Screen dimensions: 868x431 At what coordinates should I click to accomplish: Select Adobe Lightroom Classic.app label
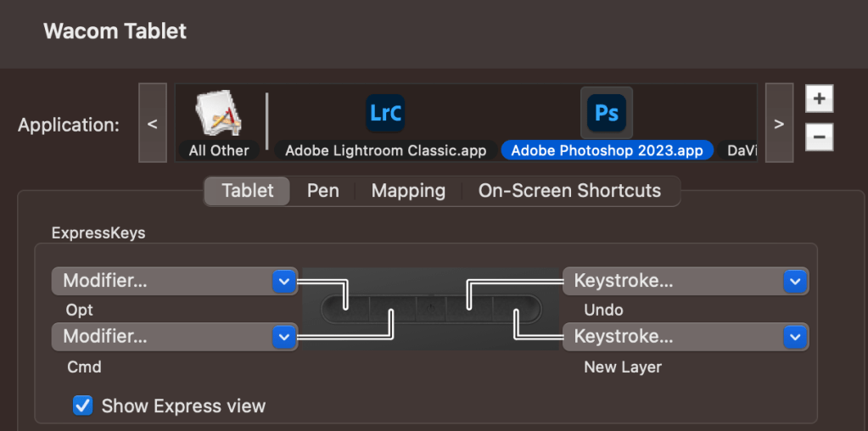click(386, 151)
